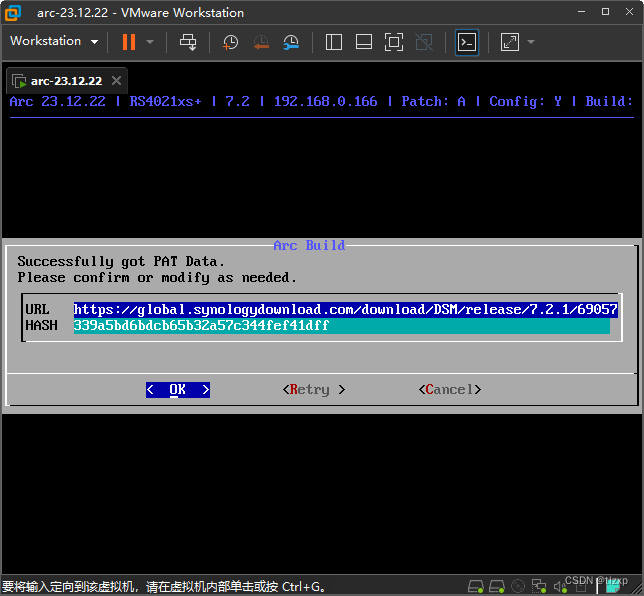Choose the Retry button

(x=314, y=389)
